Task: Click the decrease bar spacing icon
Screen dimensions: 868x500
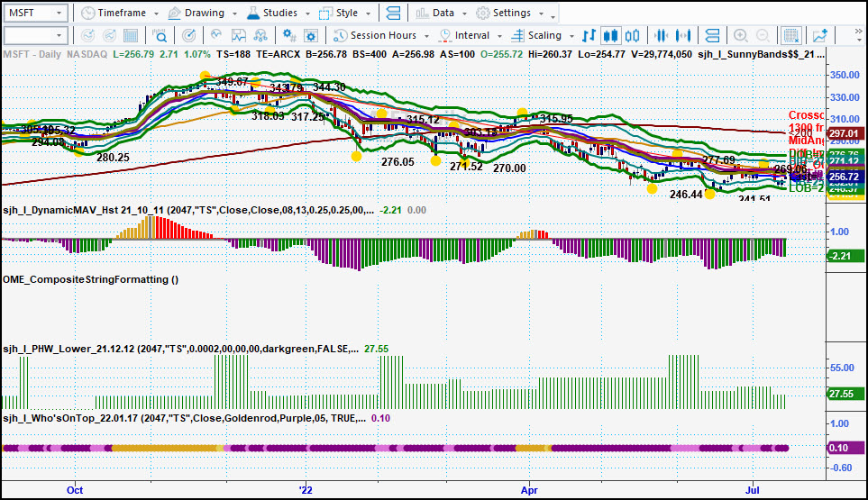Action: click(661, 35)
